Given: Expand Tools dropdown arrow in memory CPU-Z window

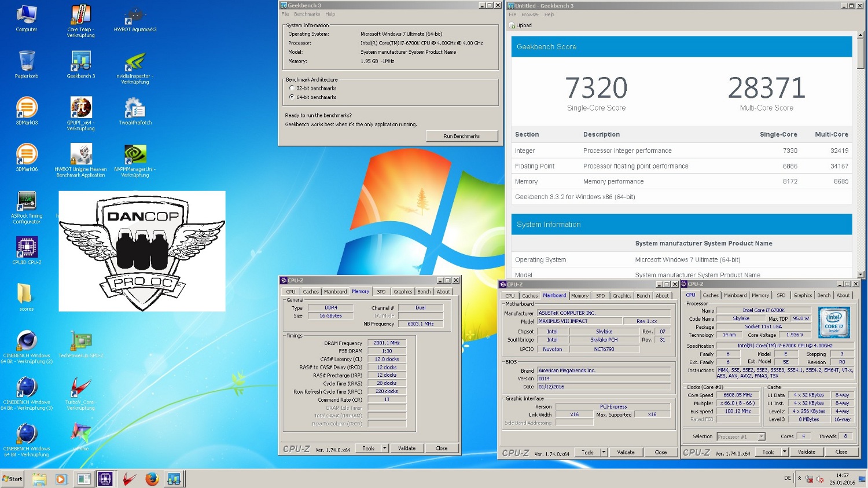Looking at the screenshot, I should 384,448.
